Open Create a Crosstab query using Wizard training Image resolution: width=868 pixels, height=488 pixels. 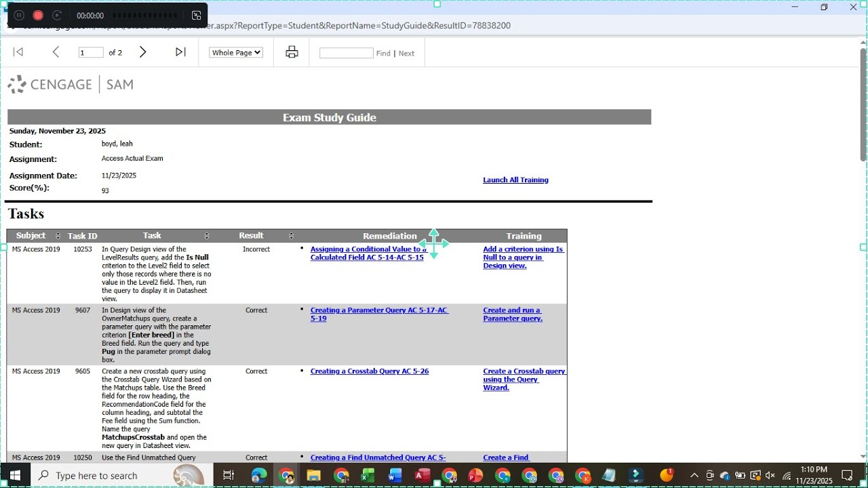pos(524,380)
